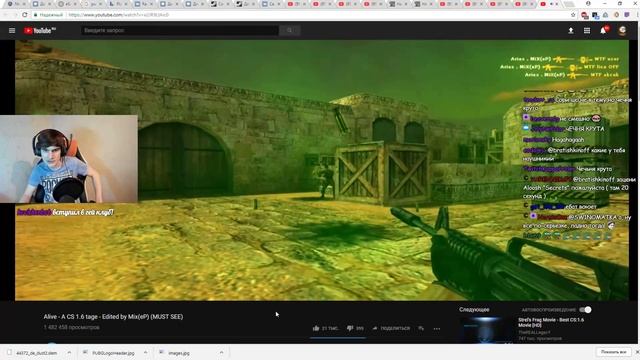Expand options for images.jpg download

click(221, 353)
